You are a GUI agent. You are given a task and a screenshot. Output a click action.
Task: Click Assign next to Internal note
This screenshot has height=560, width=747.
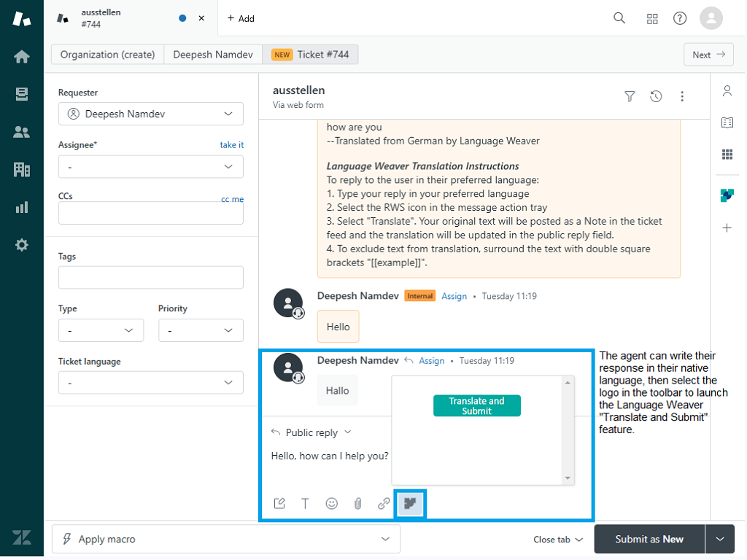[454, 296]
